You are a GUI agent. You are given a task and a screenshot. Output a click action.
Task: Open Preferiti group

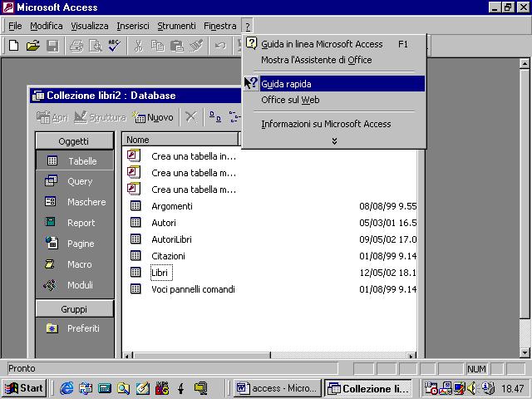coord(74,328)
